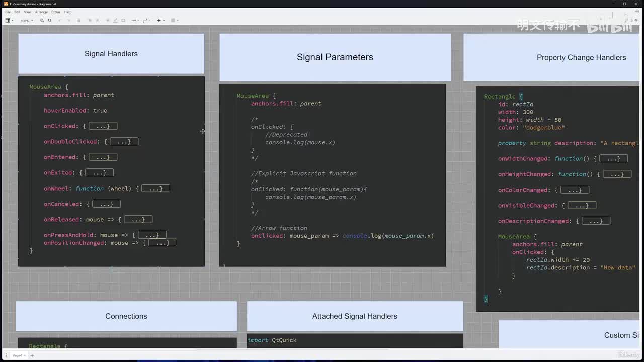
Task: Click the onColorChanged folded code marker
Action: (575, 190)
